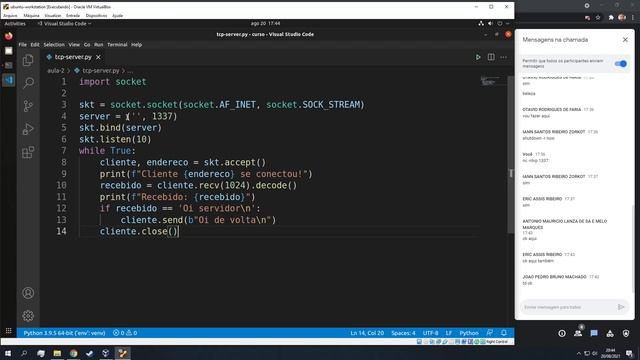The width and height of the screenshot is (640, 360).
Task: Click the closing parenthesis on line 14, cliente.close()
Action: coord(175,231)
